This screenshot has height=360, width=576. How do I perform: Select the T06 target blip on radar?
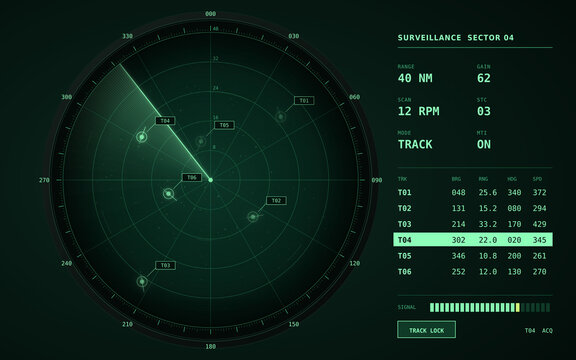point(169,194)
